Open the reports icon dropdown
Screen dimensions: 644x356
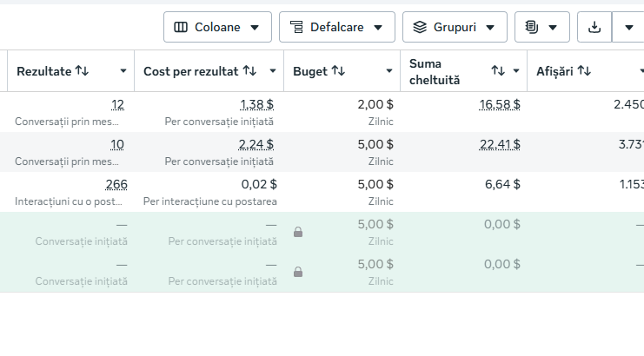[541, 27]
